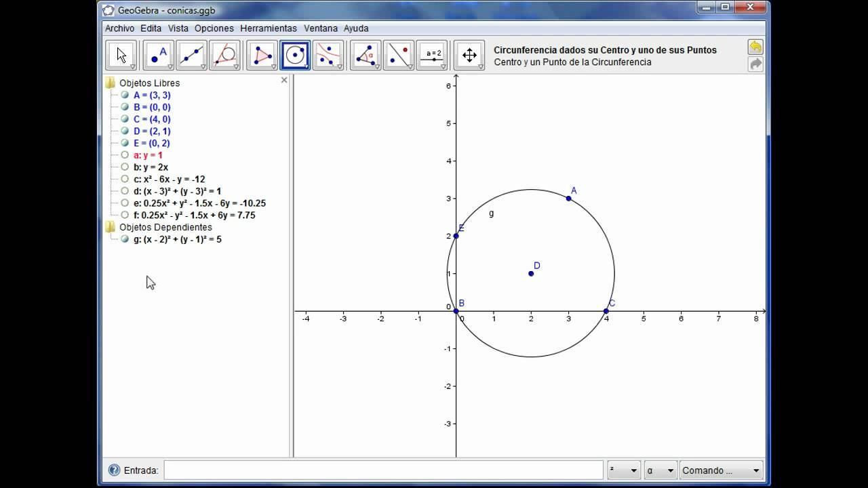Click in the Entrada input field
Screen dimensions: 868x488
pos(383,470)
